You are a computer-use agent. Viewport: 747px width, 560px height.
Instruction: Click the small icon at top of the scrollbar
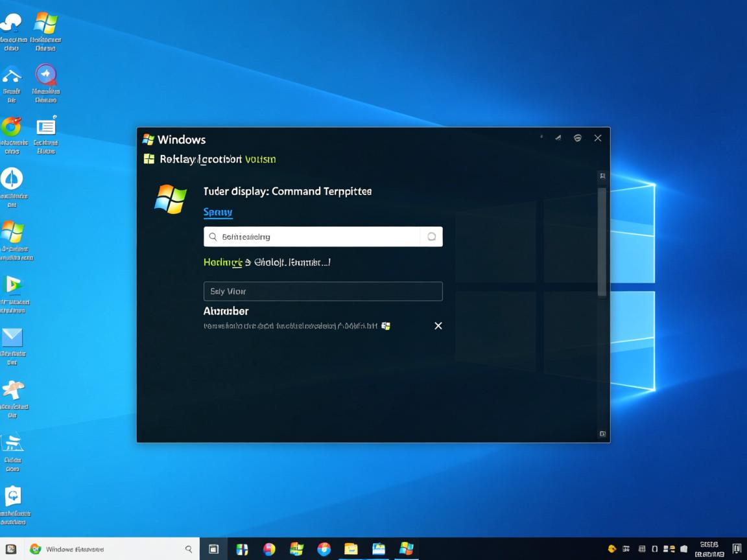click(x=602, y=176)
